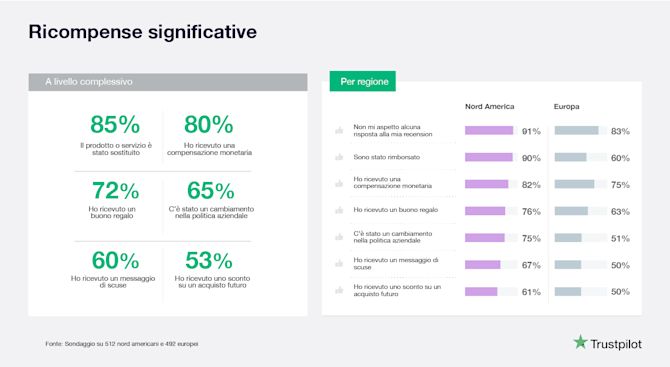Image resolution: width=670 pixels, height=367 pixels.
Task: Click the 'Nord America' column header
Action: pos(490,106)
